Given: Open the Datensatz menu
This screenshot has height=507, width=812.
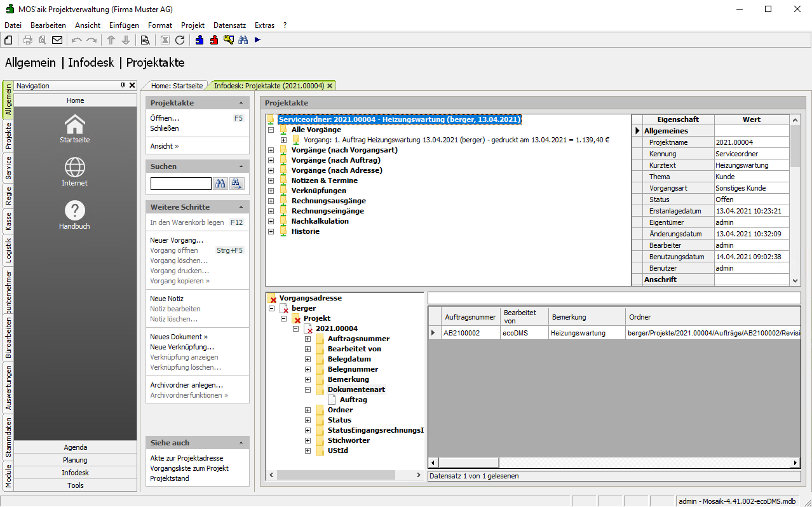Looking at the screenshot, I should click(x=229, y=25).
